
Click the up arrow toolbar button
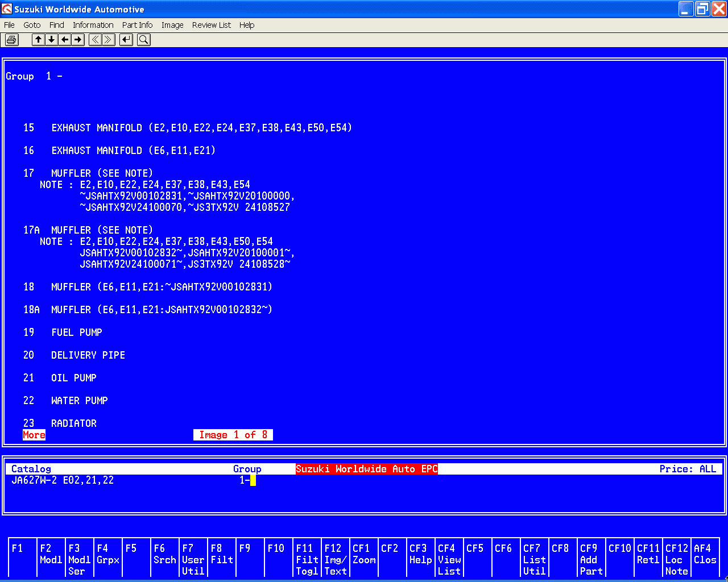(x=38, y=40)
